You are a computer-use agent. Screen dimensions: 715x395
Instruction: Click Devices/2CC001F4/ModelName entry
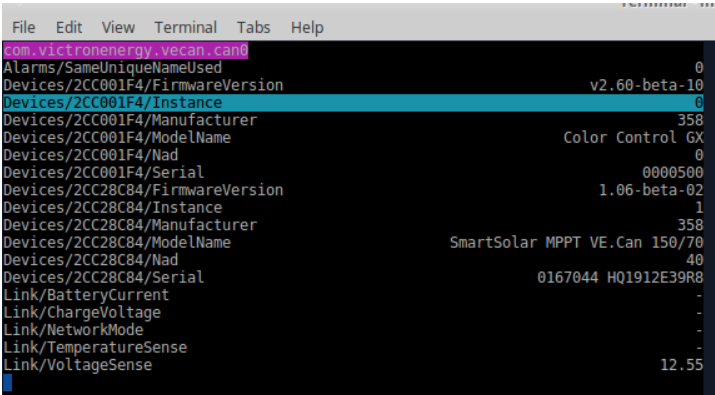tap(117, 138)
